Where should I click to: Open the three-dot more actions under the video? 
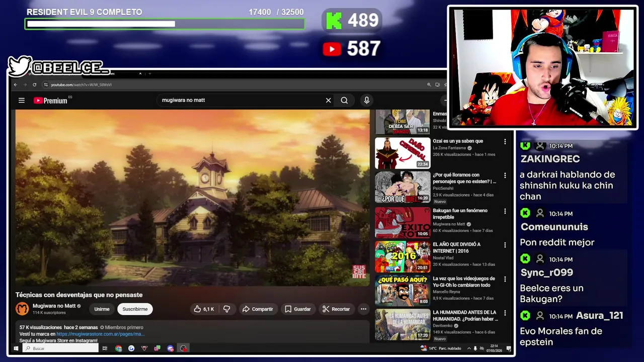pyautogui.click(x=363, y=309)
